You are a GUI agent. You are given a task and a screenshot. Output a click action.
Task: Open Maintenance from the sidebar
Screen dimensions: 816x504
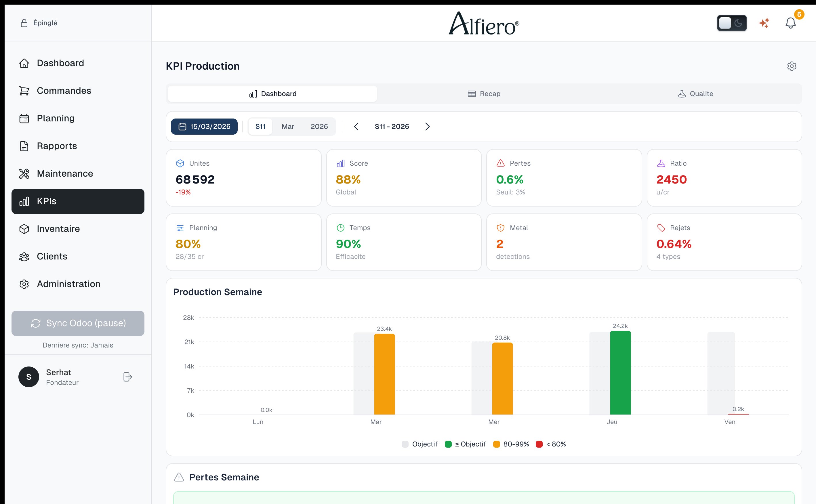coord(65,173)
